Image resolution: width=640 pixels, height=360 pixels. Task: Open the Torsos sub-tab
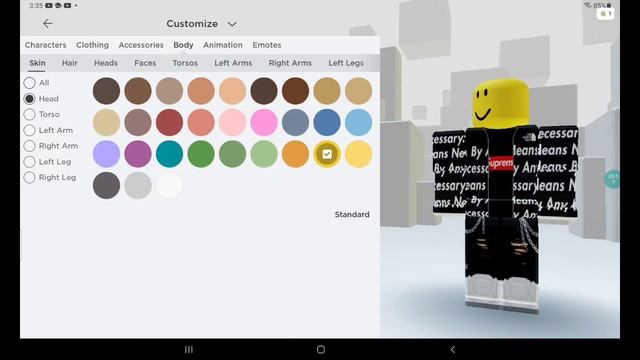(x=185, y=63)
